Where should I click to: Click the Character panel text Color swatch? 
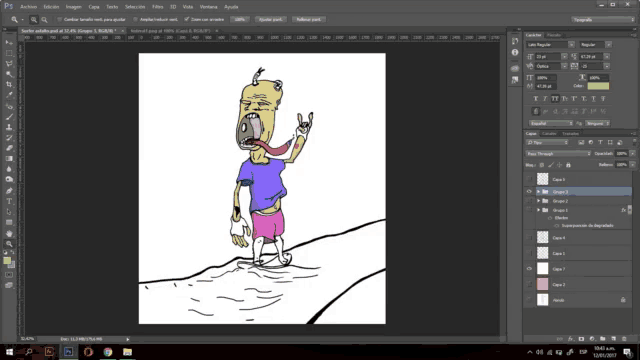click(x=598, y=86)
